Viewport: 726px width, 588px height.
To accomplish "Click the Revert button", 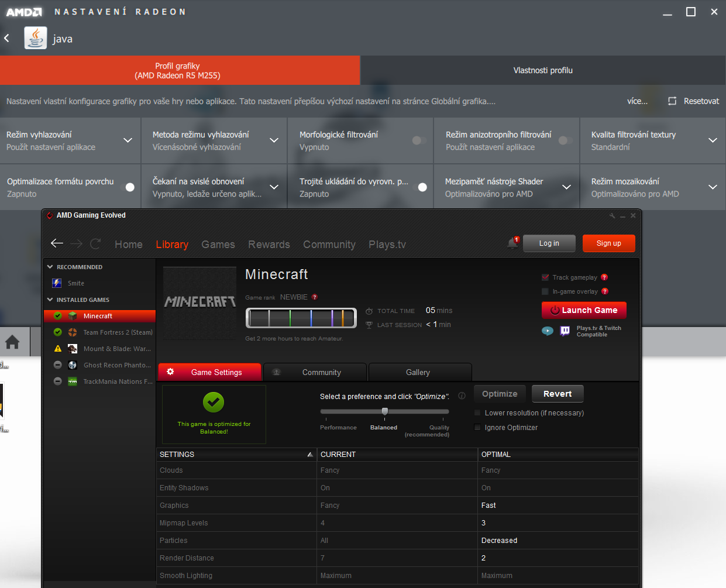I will point(558,394).
